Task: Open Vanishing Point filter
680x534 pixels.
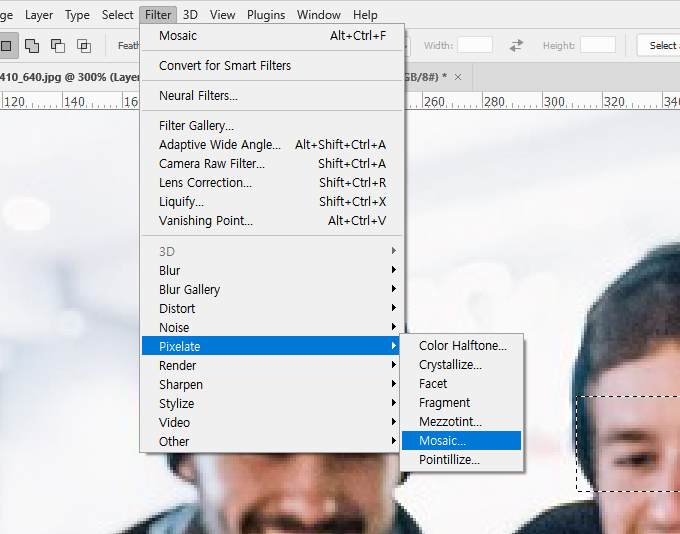Action: pyautogui.click(x=272, y=221)
